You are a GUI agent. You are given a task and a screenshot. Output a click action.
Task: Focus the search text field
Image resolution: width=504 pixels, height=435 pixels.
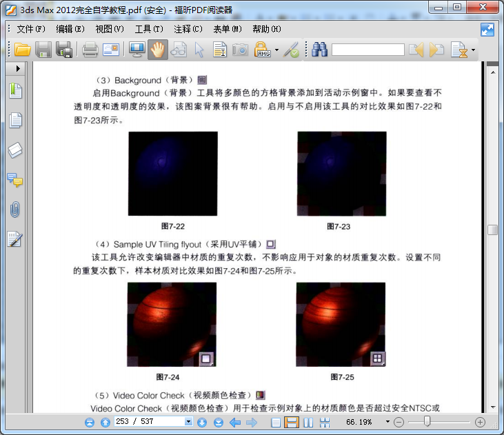tap(368, 50)
